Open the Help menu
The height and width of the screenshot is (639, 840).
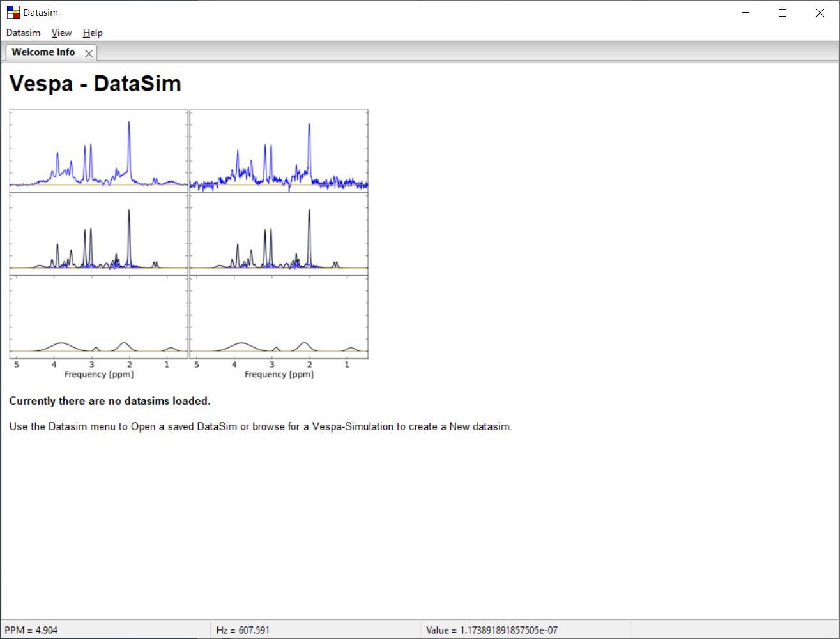coord(93,33)
